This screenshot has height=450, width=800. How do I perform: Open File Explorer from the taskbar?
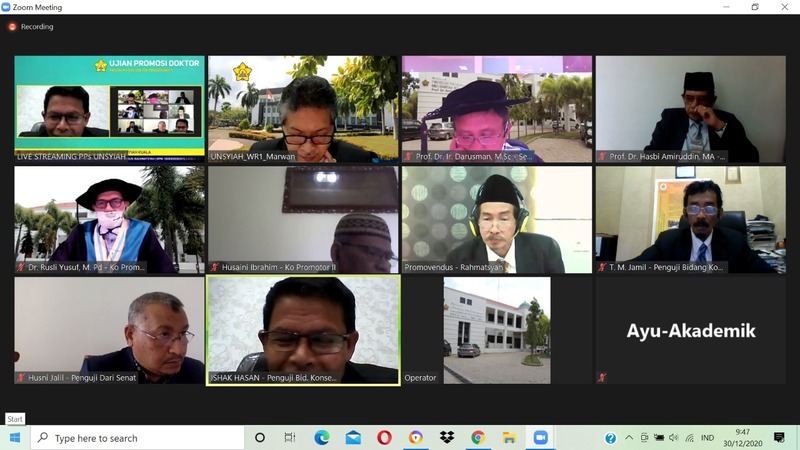click(509, 438)
